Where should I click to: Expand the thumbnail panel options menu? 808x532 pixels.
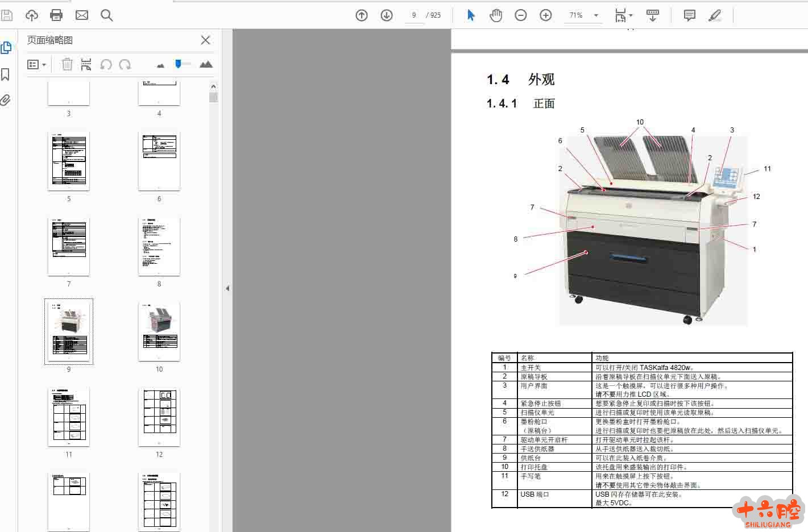tap(36, 65)
